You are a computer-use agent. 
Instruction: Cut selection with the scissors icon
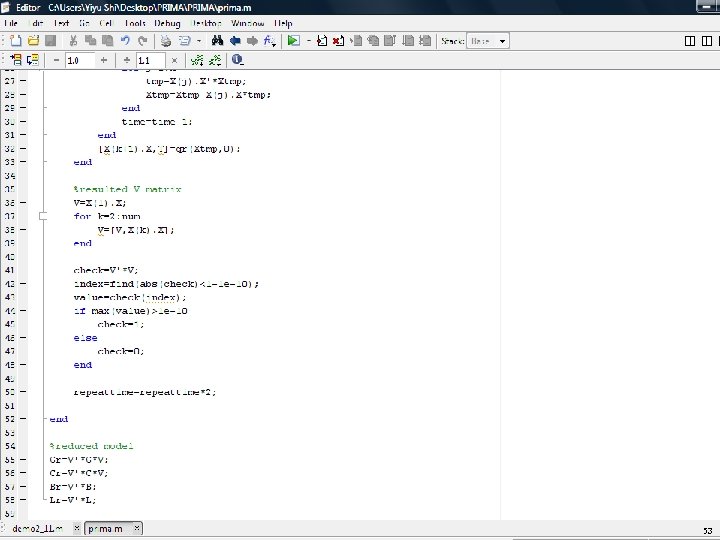click(x=73, y=41)
